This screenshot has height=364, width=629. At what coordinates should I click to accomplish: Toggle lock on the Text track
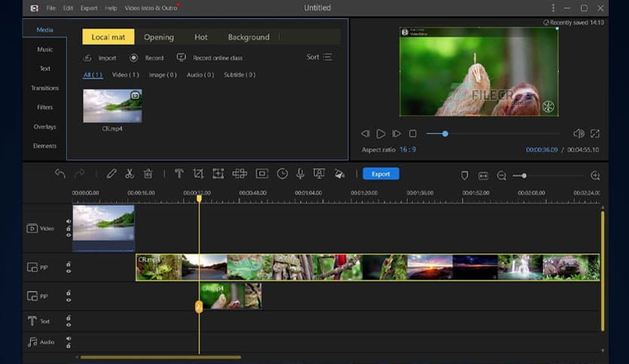point(68,318)
